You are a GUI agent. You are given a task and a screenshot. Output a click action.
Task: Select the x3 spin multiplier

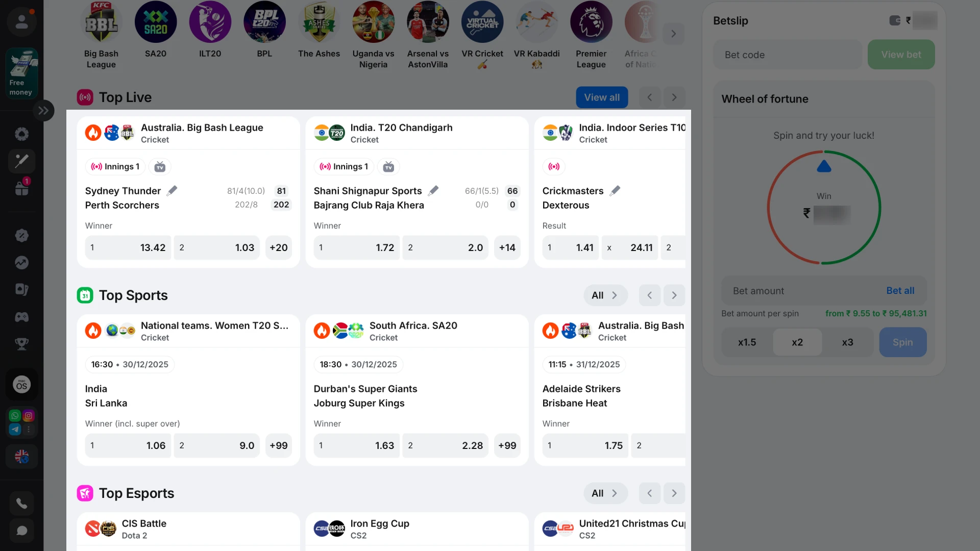pos(847,342)
